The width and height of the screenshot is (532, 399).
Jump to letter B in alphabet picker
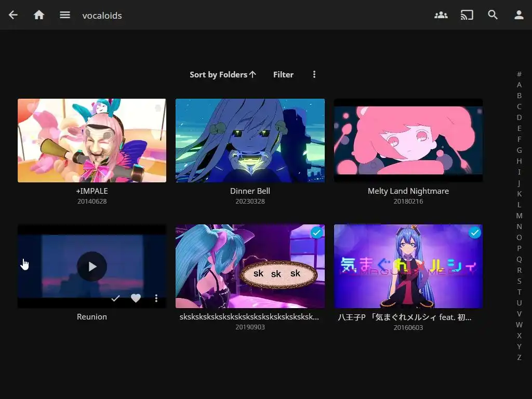(x=519, y=96)
